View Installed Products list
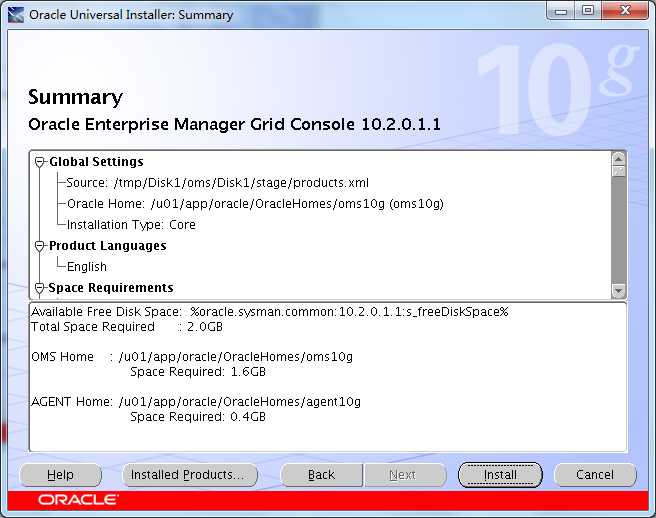Image resolution: width=656 pixels, height=518 pixels. pos(190,475)
